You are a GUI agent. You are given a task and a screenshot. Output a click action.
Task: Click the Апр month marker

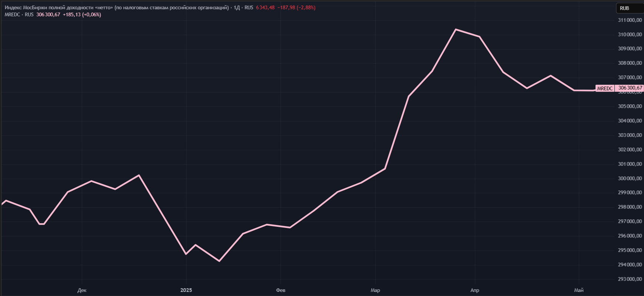(x=474, y=290)
